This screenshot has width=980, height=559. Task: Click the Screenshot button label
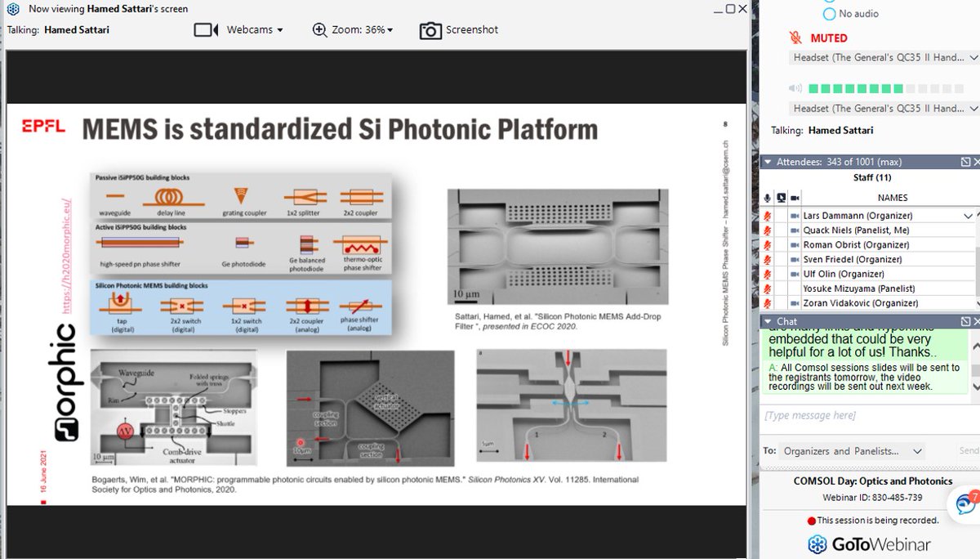tap(472, 30)
